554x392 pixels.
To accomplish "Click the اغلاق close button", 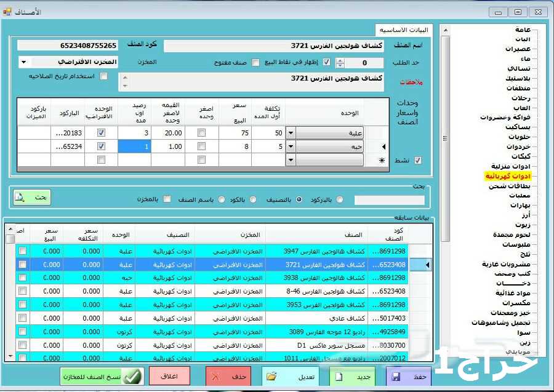I will point(170,376).
